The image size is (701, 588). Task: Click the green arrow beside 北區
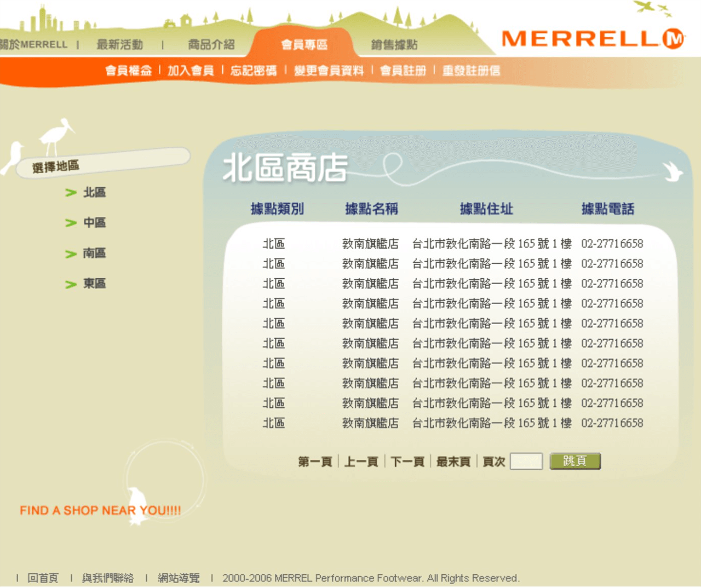71,193
